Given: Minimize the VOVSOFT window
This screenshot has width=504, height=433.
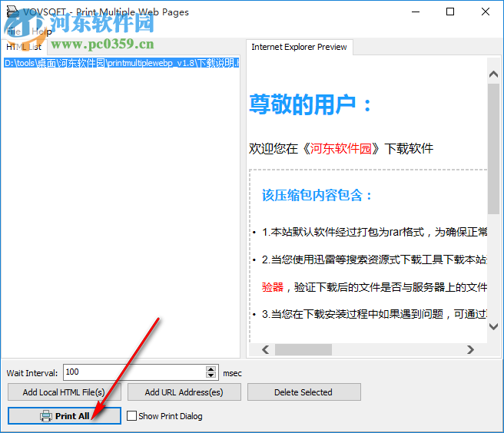Looking at the screenshot, I should tap(416, 12).
